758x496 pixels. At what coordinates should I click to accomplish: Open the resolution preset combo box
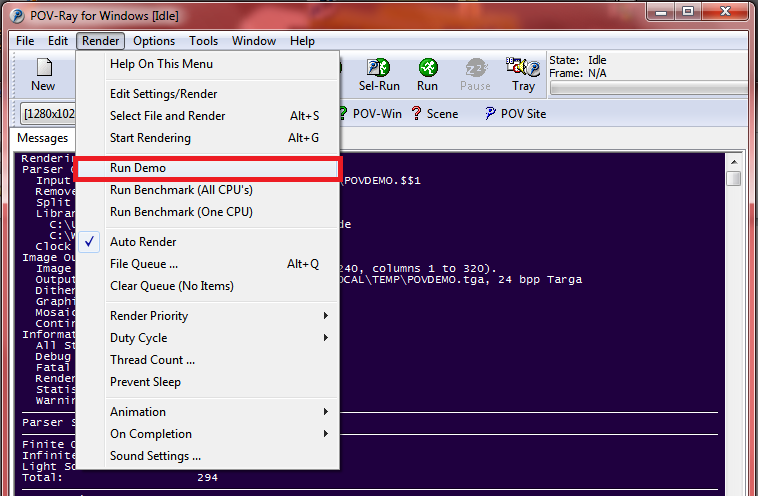click(48, 114)
